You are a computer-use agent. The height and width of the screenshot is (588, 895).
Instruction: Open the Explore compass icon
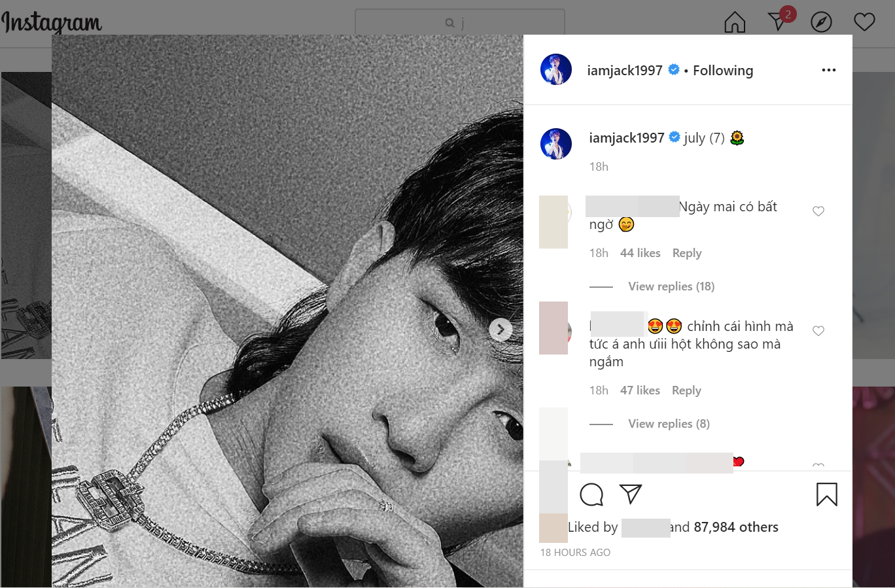click(821, 22)
